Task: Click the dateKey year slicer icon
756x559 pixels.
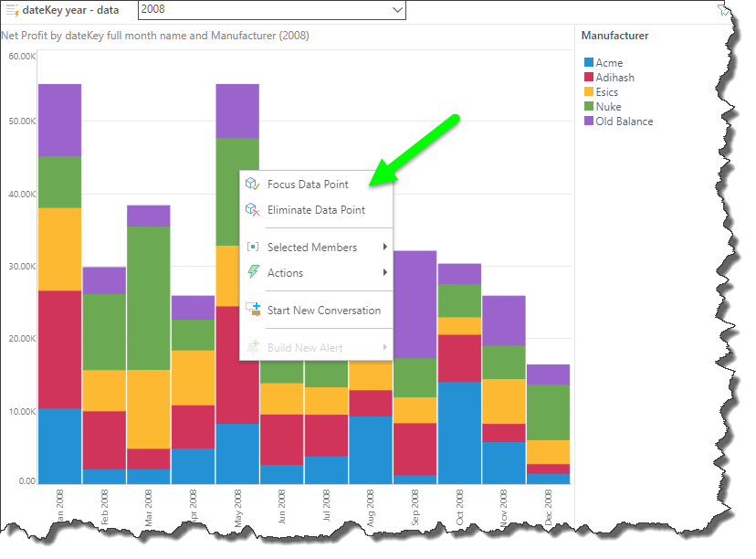Action: tap(13, 10)
